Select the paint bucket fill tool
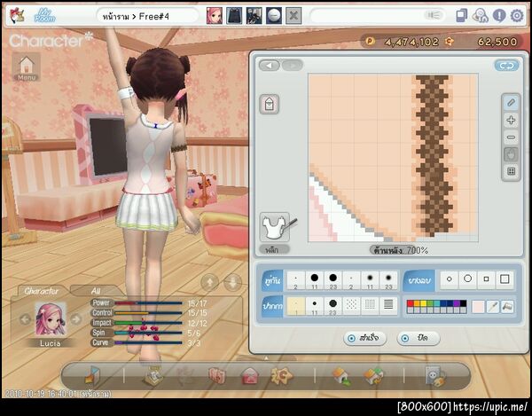532x416 pixels. [x=507, y=307]
